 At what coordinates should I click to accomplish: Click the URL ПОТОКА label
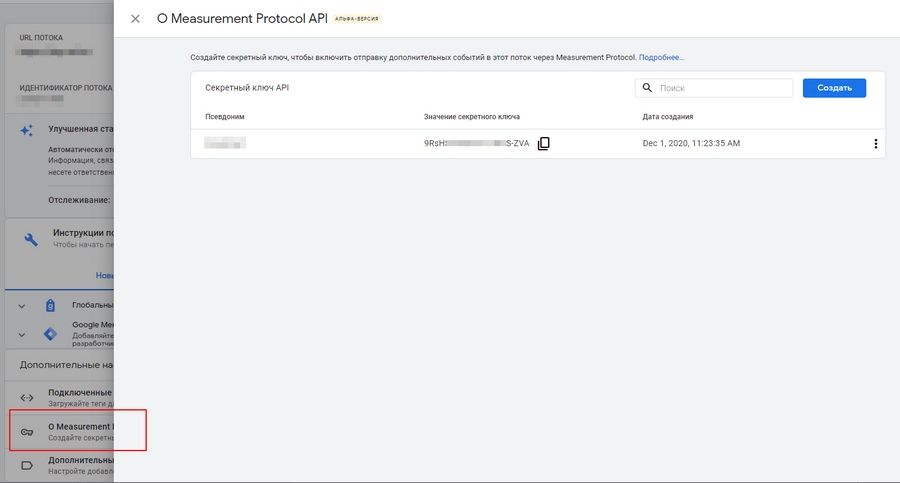41,38
